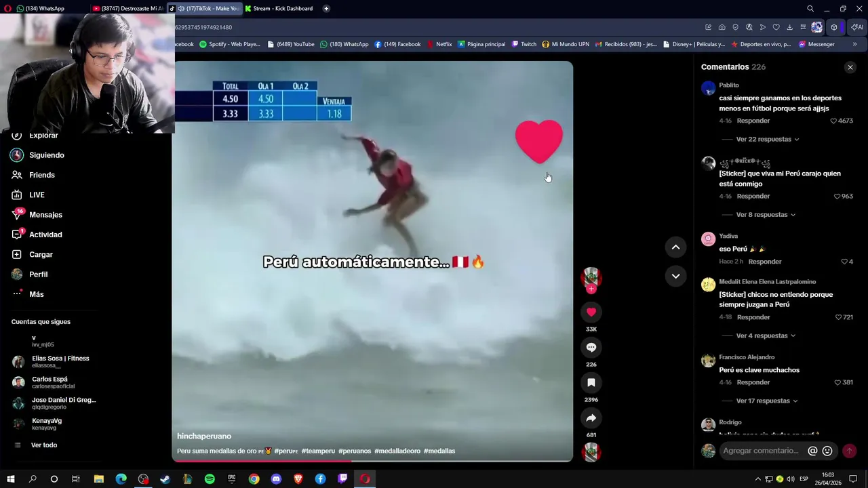Image resolution: width=868 pixels, height=488 pixels.
Task: Go to the previous video arrow
Action: click(675, 247)
